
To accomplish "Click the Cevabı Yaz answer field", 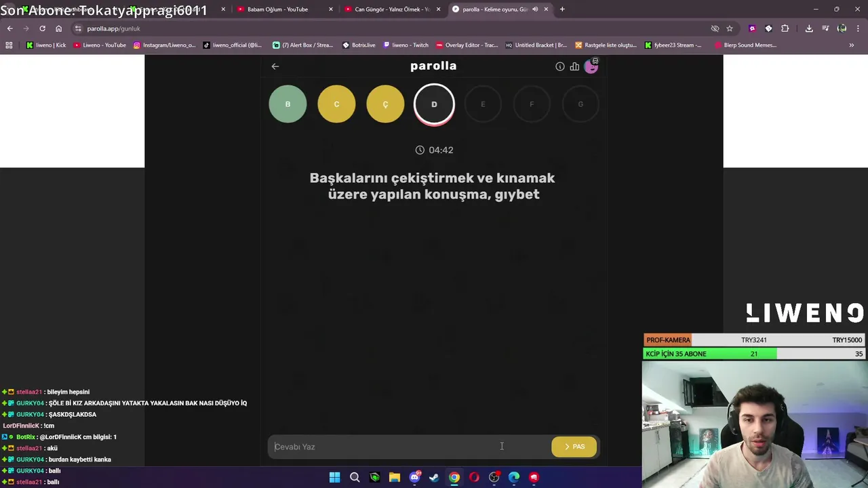I will pos(410,447).
